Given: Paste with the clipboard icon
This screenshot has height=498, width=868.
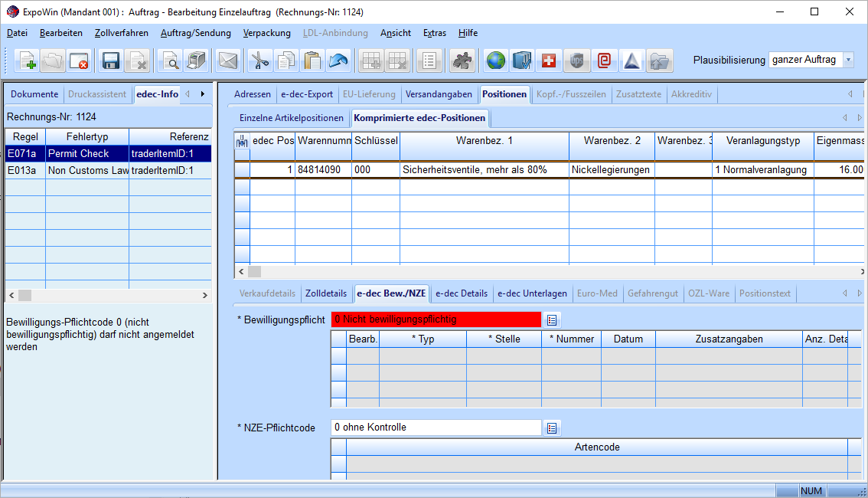Looking at the screenshot, I should pyautogui.click(x=312, y=61).
